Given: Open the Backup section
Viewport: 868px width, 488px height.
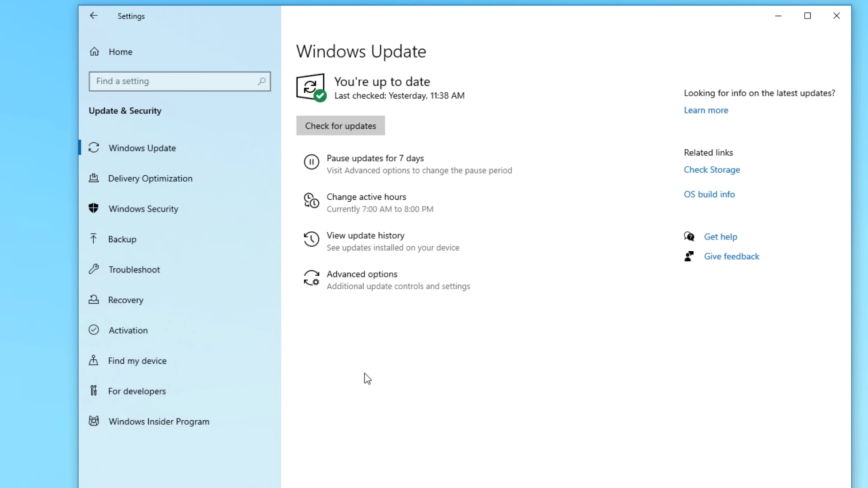Looking at the screenshot, I should (122, 239).
